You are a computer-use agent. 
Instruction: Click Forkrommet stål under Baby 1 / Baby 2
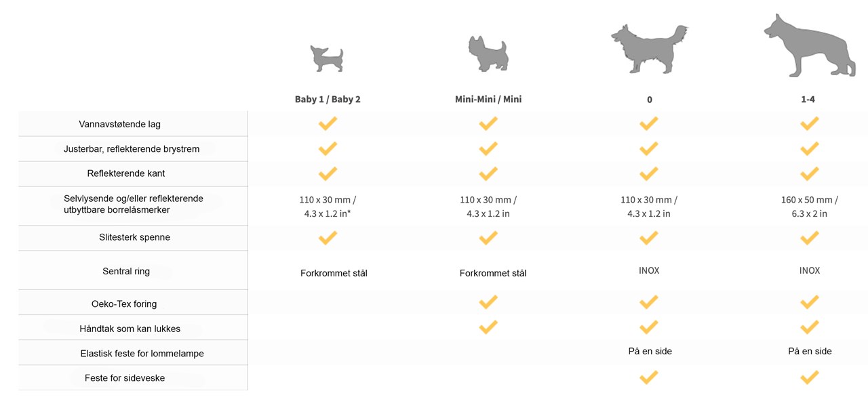click(334, 273)
